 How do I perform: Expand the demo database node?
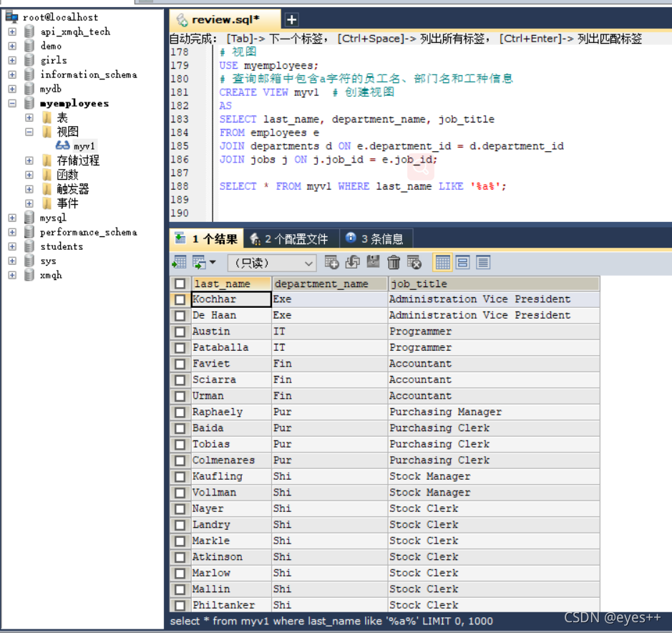12,46
